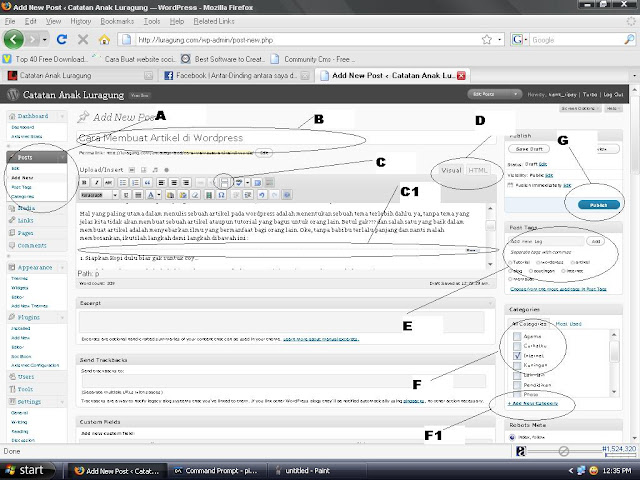The width and height of the screenshot is (640, 480).
Task: Click the Publish button
Action: coord(599,205)
